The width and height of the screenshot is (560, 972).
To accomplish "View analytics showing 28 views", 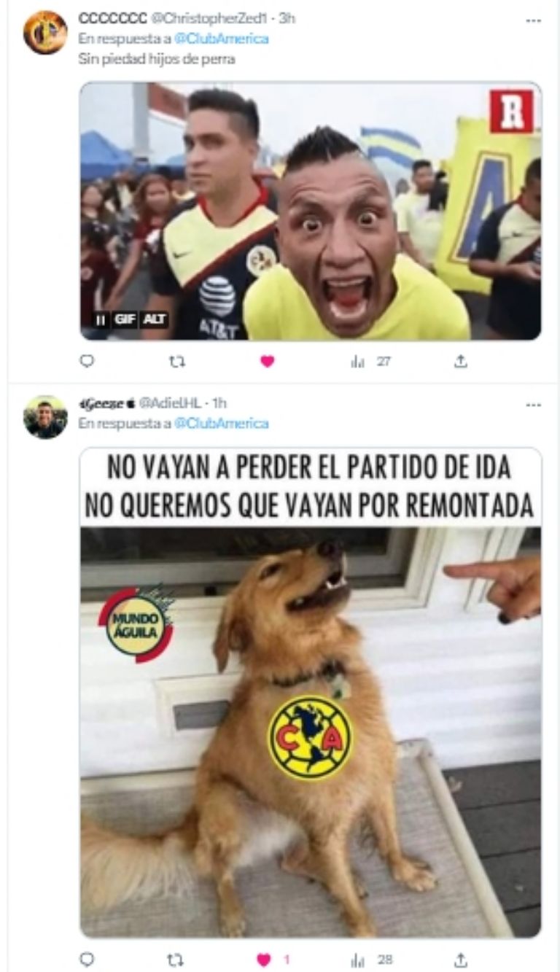I will tap(371, 960).
